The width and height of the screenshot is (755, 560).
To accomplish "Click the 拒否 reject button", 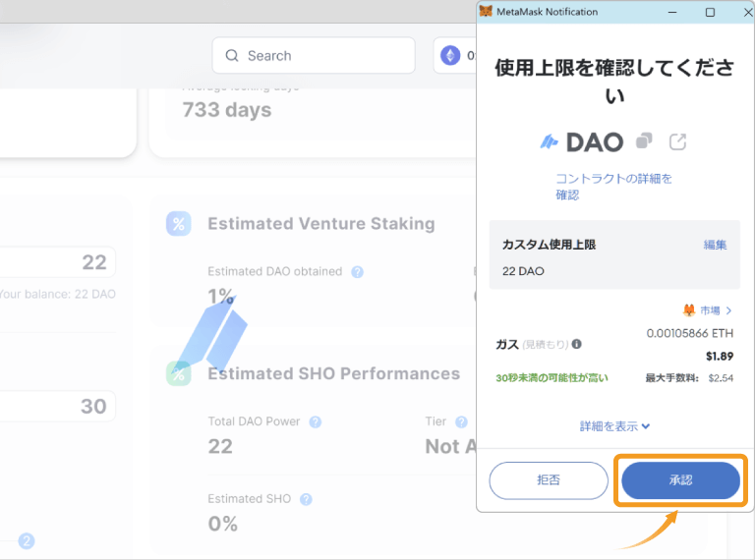I will (549, 480).
